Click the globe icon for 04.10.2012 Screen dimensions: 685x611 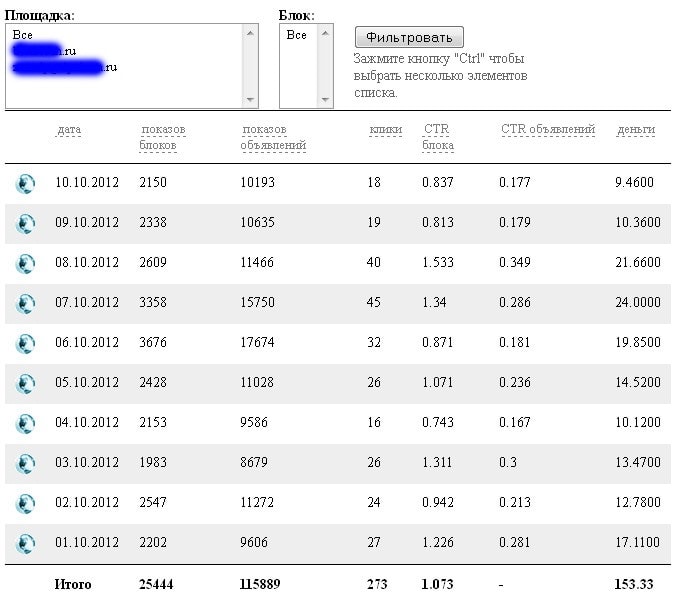point(25,425)
